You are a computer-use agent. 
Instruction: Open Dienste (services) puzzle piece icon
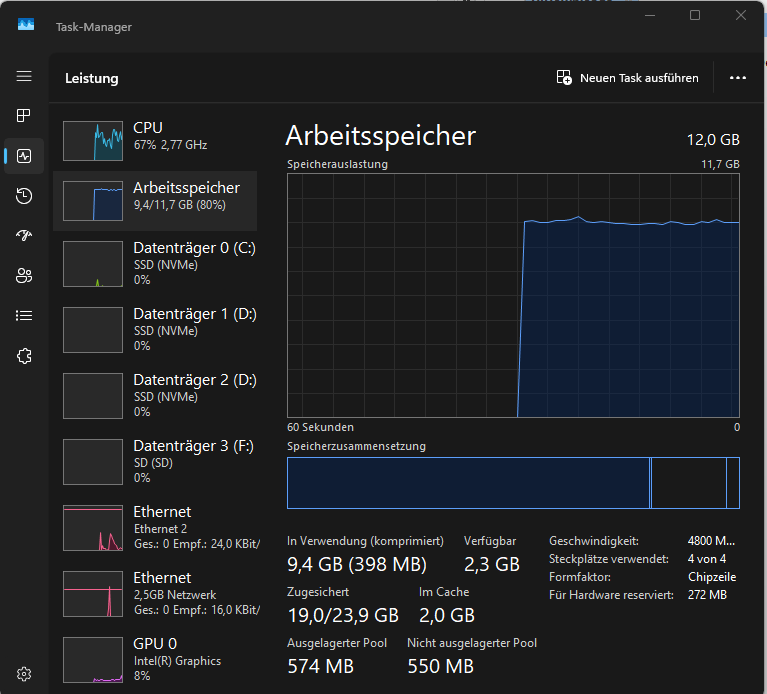pos(24,356)
